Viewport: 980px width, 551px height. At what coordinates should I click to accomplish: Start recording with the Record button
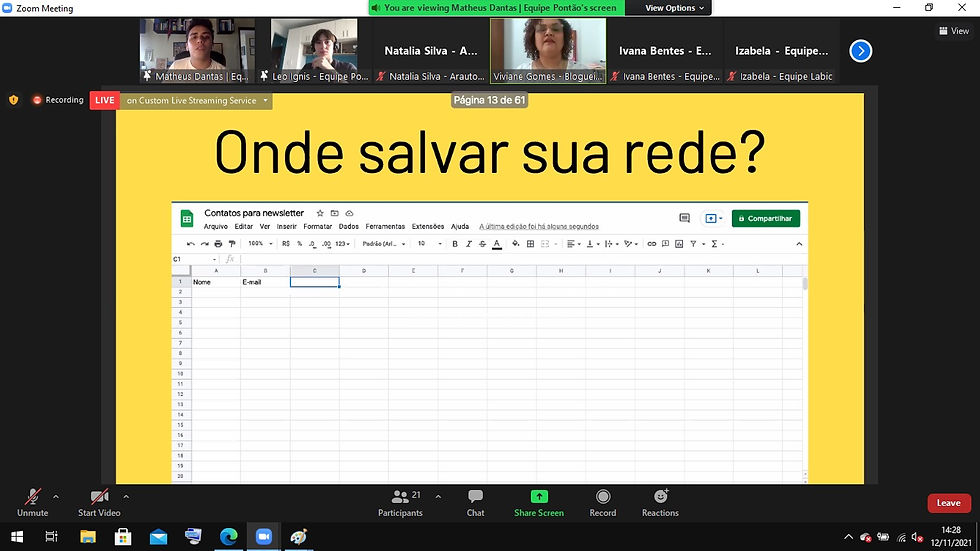click(x=602, y=503)
